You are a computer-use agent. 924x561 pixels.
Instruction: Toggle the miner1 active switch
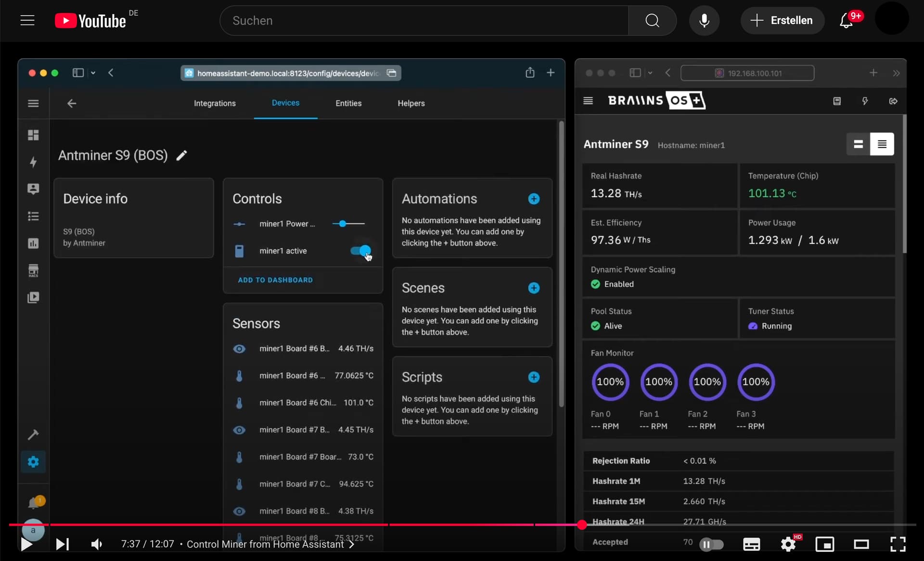(360, 251)
